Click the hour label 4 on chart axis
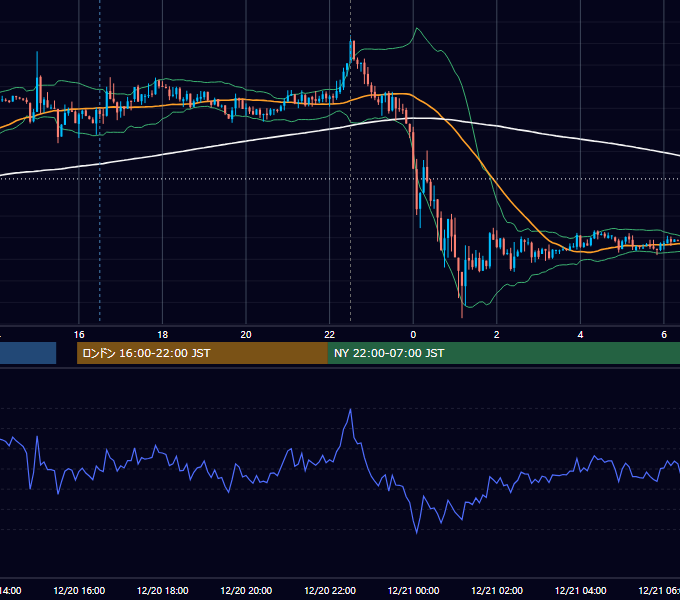The height and width of the screenshot is (600, 680). click(x=580, y=335)
